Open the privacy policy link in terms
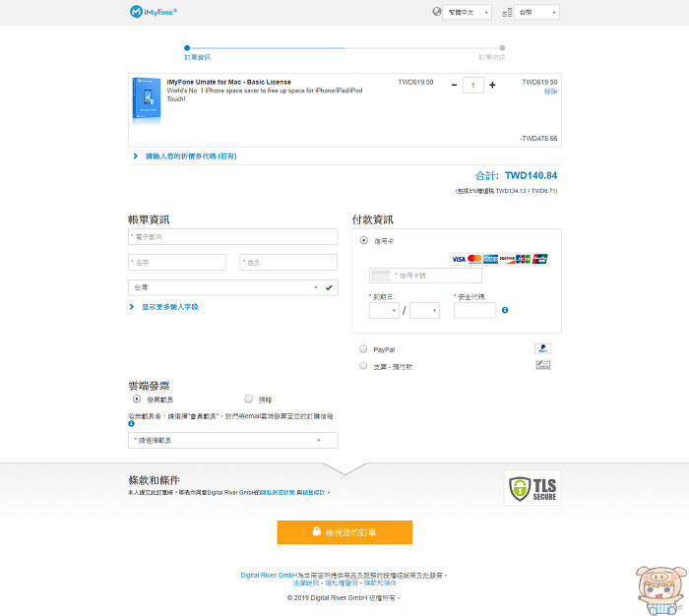Image resolution: width=689 pixels, height=616 pixels. [278, 493]
